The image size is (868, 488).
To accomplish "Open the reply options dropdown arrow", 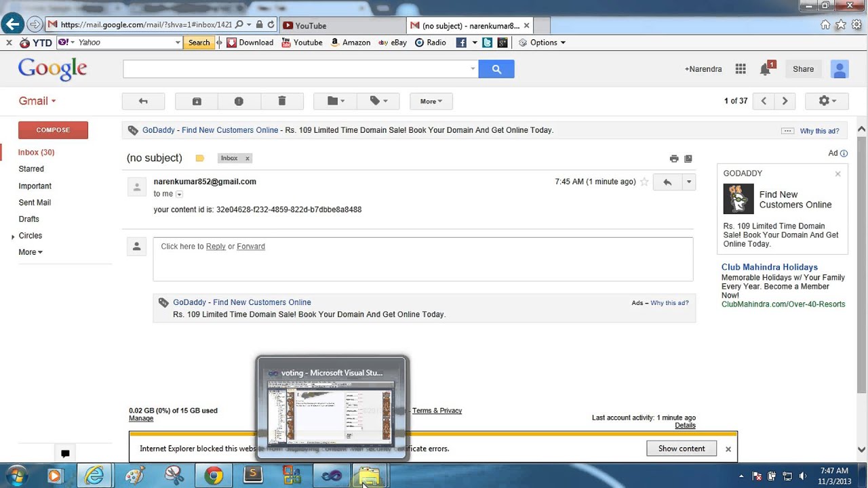I will [x=688, y=182].
